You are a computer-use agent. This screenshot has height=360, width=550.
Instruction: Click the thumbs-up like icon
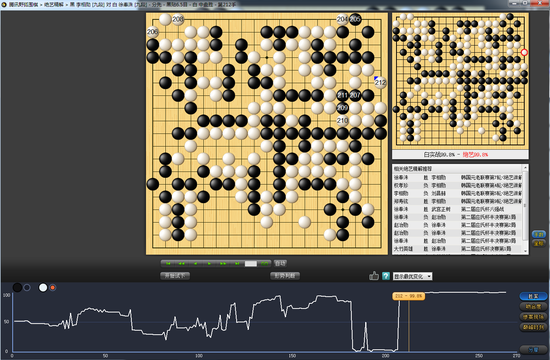pyautogui.click(x=374, y=276)
